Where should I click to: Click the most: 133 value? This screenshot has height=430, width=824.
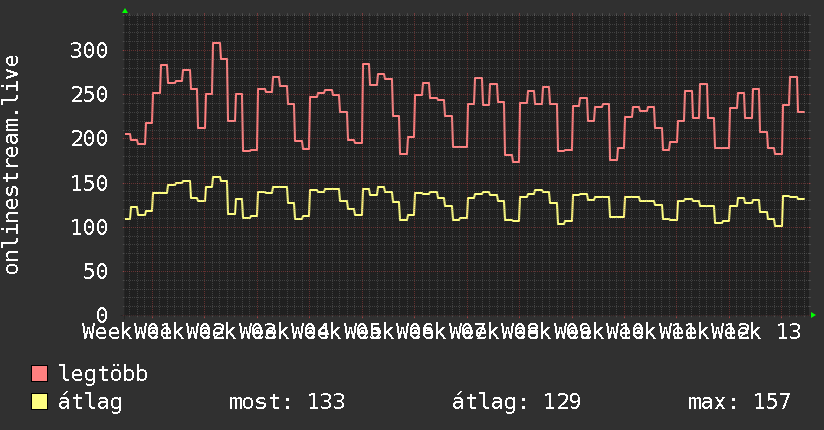[x=287, y=402]
